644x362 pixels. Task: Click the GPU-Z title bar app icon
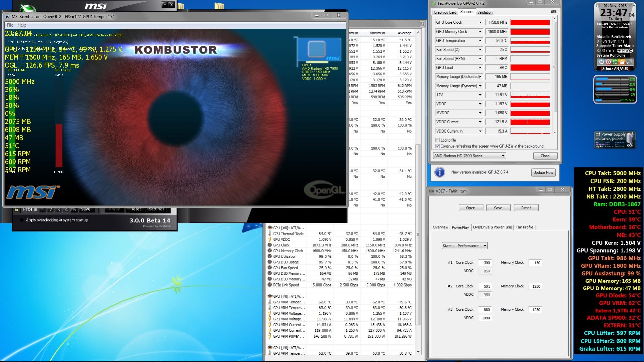[433, 3]
